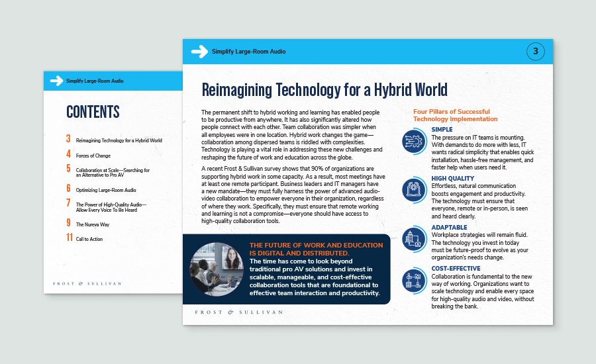Jump to 'Call to Action' entry
This screenshot has height=364, width=596.
(89, 239)
